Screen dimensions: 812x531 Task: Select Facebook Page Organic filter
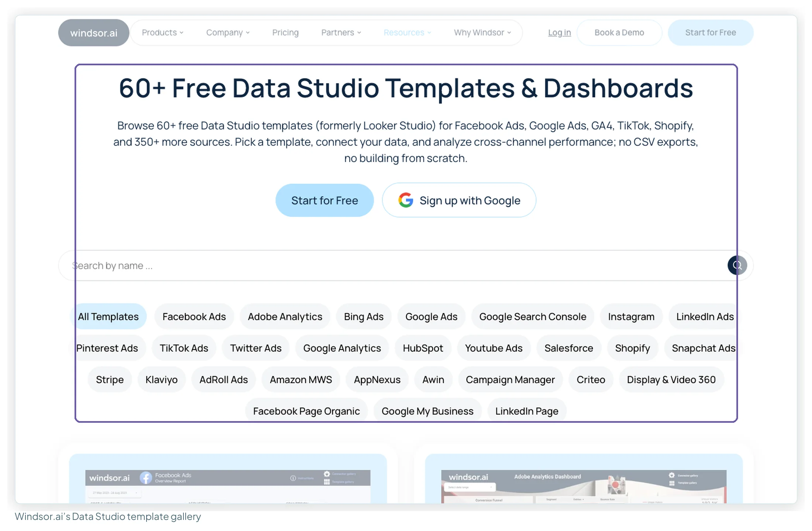click(306, 411)
